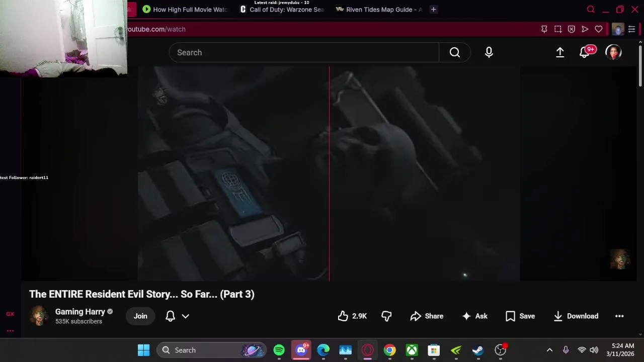
Task: Open Microsoft Store from the taskbar
Action: pyautogui.click(x=434, y=350)
